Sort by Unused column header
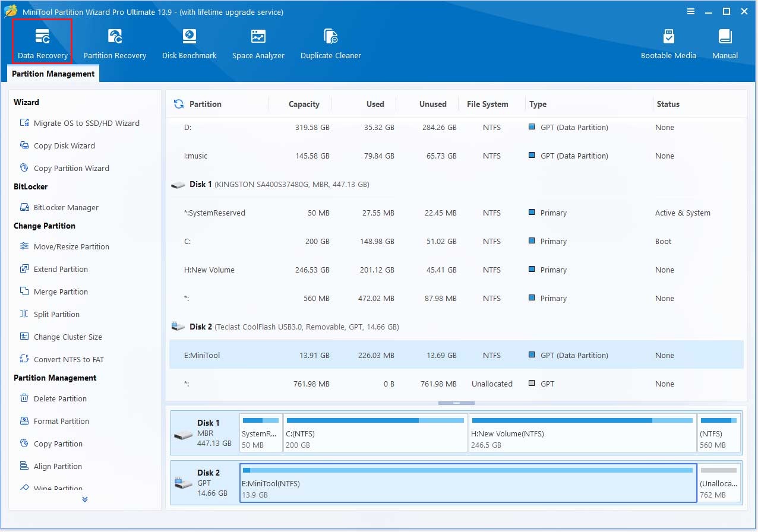758x532 pixels. pyautogui.click(x=432, y=104)
